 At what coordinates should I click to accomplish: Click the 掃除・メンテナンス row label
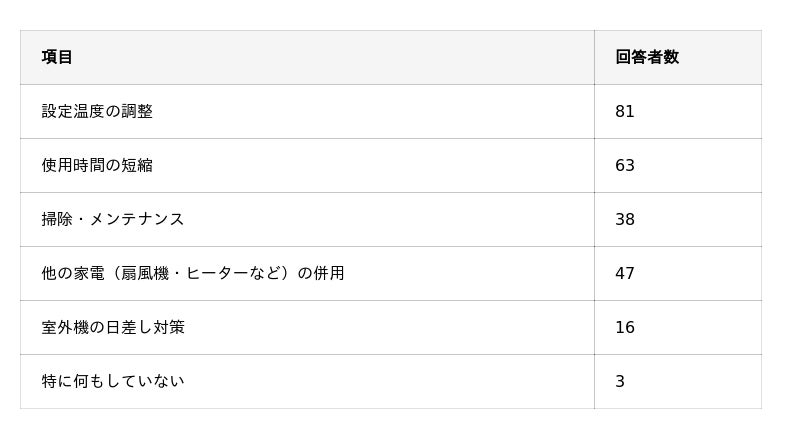(x=112, y=219)
